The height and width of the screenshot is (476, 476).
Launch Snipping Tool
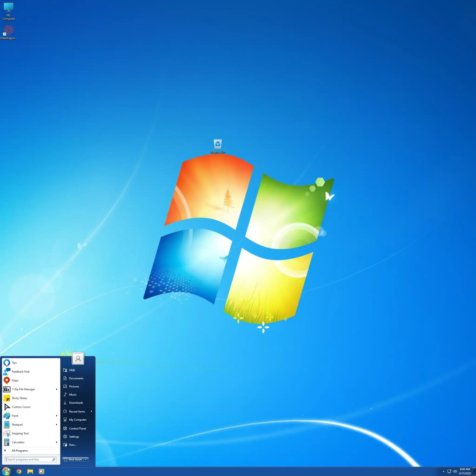[20, 433]
